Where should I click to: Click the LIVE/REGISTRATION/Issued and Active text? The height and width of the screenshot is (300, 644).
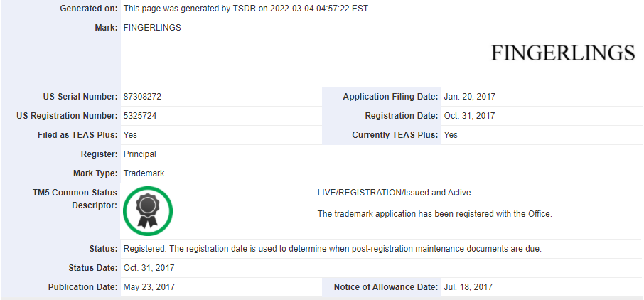pos(395,193)
